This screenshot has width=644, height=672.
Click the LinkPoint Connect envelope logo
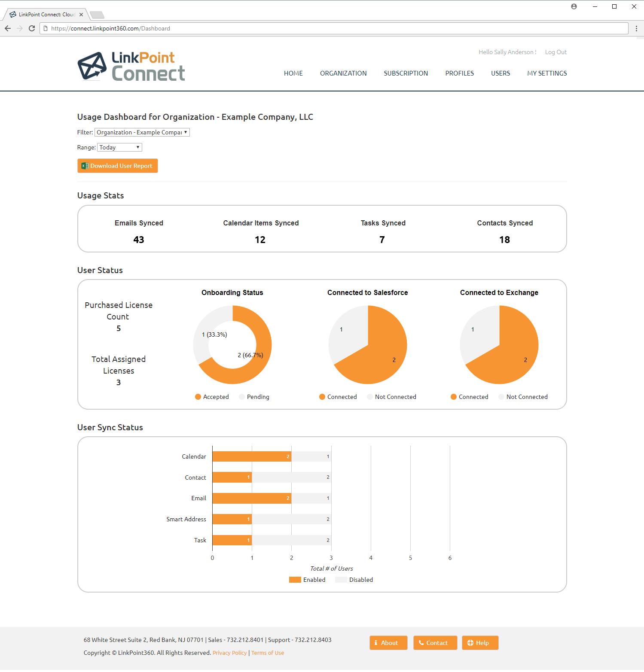pos(92,66)
